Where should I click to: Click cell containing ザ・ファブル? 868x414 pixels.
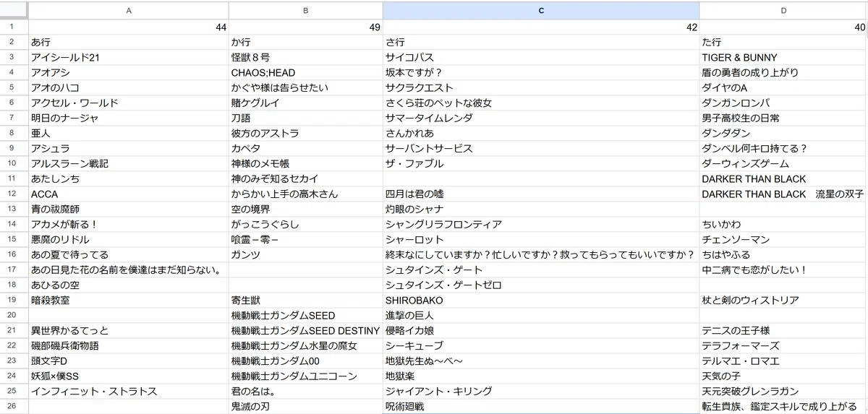(x=541, y=164)
